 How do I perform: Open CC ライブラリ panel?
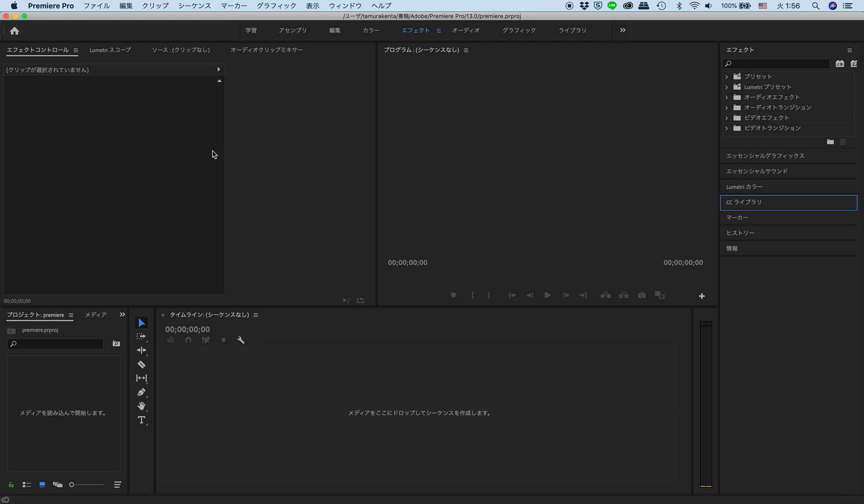point(788,202)
